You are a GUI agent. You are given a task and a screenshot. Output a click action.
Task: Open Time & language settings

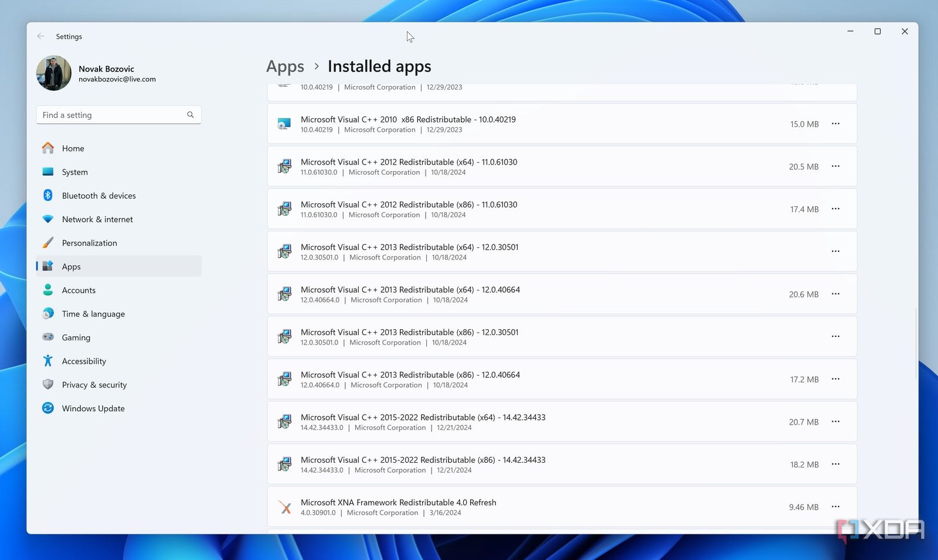point(119,314)
